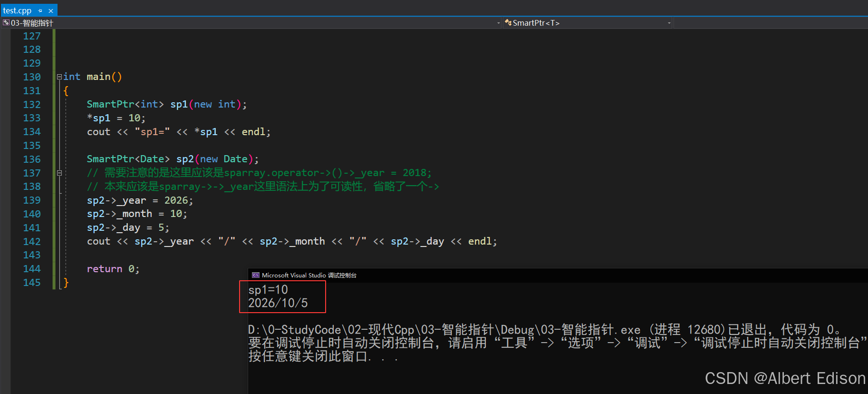Click the Microsoft Visual Studio 调试控制台 title
This screenshot has width=868, height=394.
click(x=309, y=275)
